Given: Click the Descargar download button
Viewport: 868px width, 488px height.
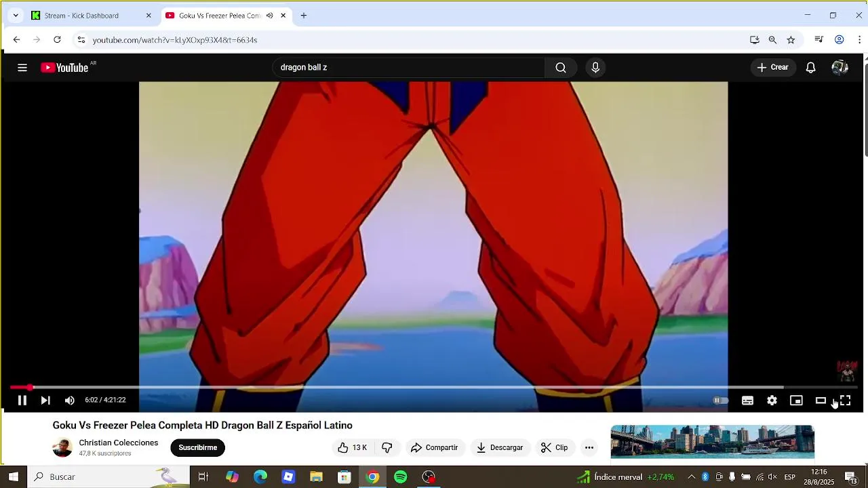Looking at the screenshot, I should pyautogui.click(x=500, y=447).
